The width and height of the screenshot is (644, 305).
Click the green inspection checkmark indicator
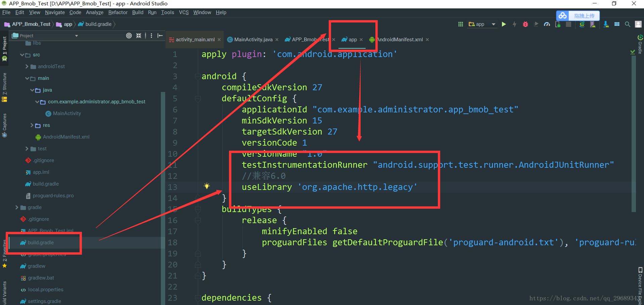coord(633,52)
